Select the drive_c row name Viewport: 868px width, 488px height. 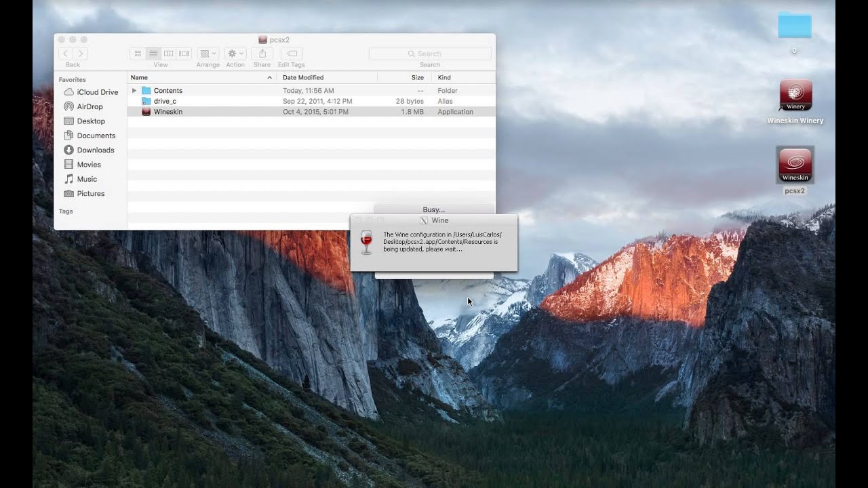[x=165, y=101]
